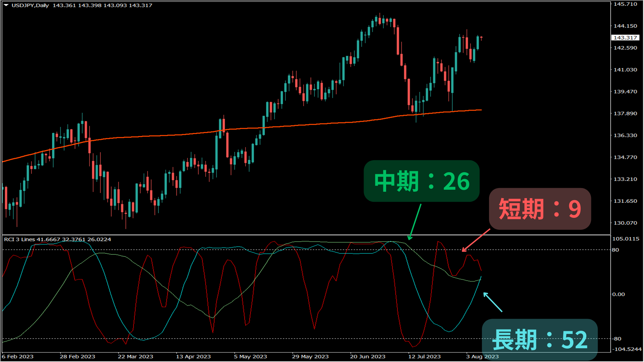Click the 6 Feb 2023 date label
This screenshot has width=644, height=362.
(x=18, y=357)
